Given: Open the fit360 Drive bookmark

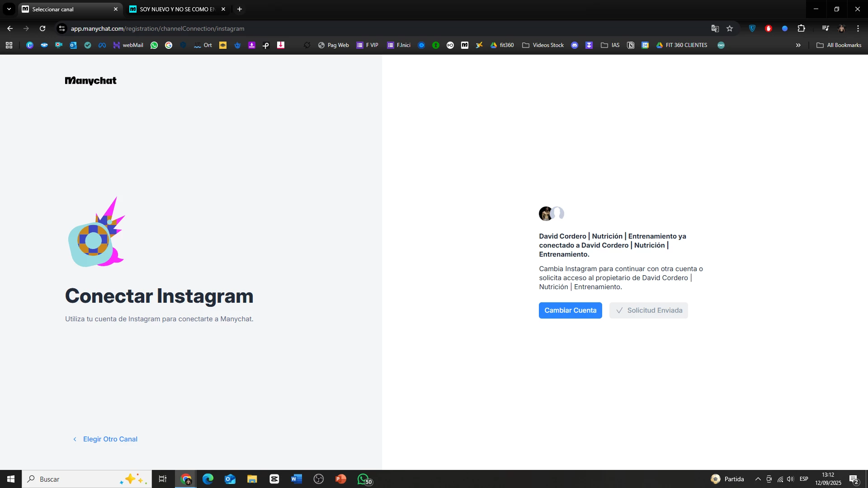Looking at the screenshot, I should 502,45.
